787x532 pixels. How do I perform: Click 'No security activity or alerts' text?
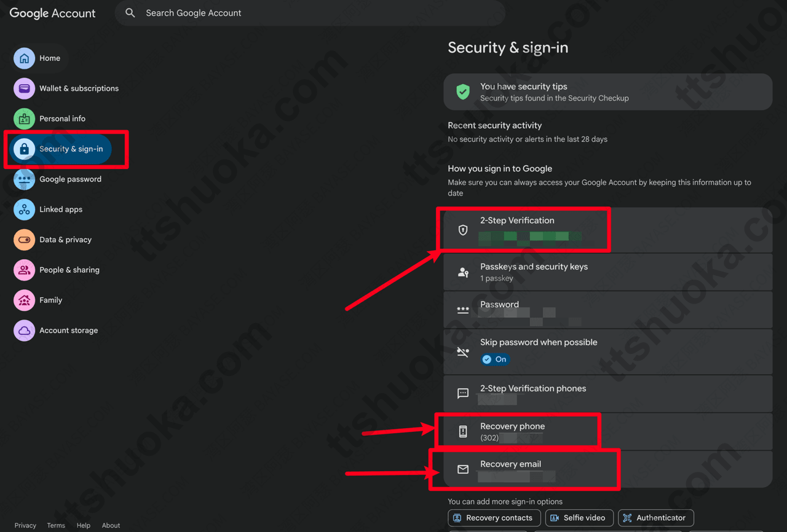[x=528, y=139]
